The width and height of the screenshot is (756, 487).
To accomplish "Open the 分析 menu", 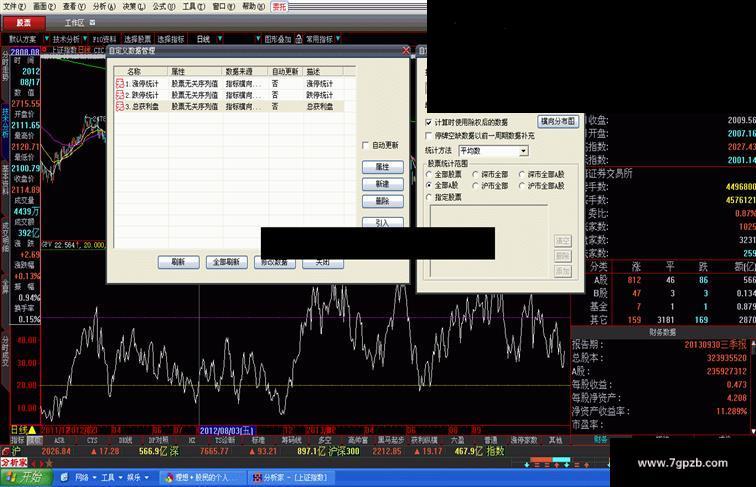I will (104, 6).
